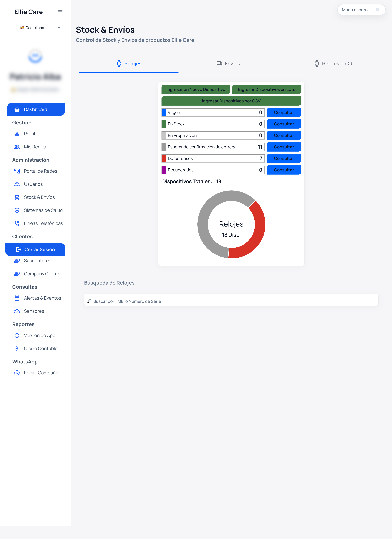Go to Dashboard in the sidebar
392x539 pixels.
36,109
